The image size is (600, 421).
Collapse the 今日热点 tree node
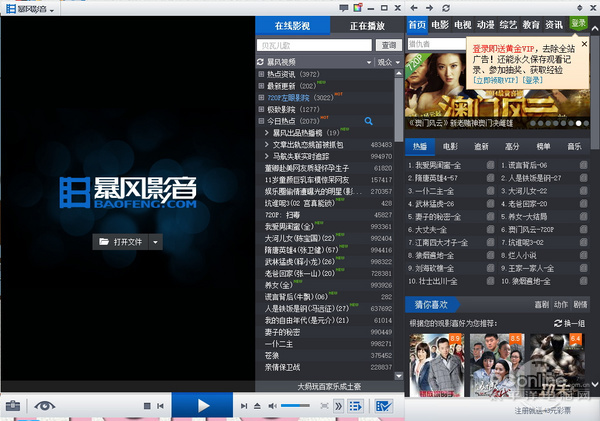(x=261, y=121)
